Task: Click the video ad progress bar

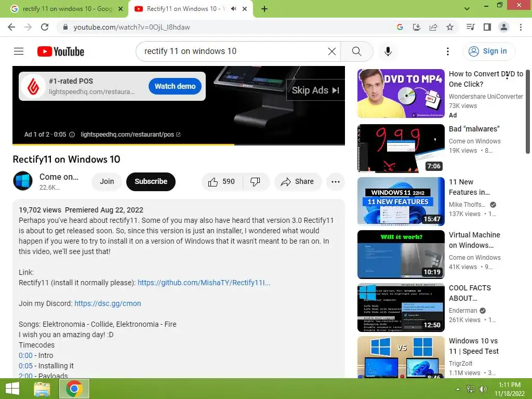Action: 179,144
